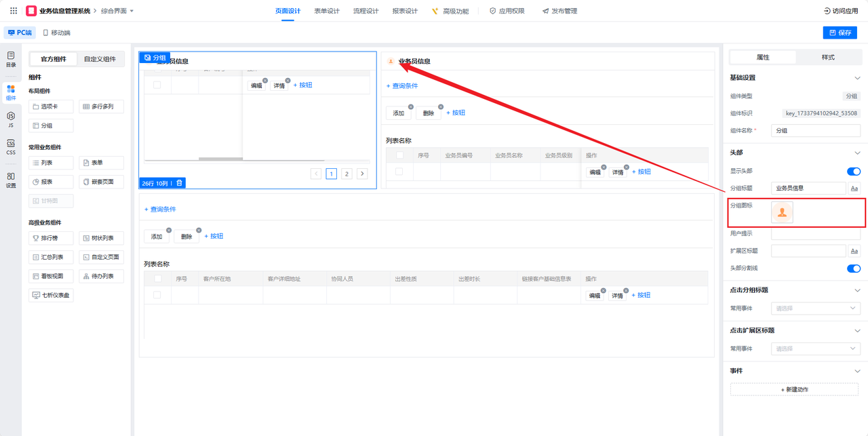The width and height of the screenshot is (868, 436).
Task: Open the 设置 sidebar icon
Action: [x=11, y=180]
